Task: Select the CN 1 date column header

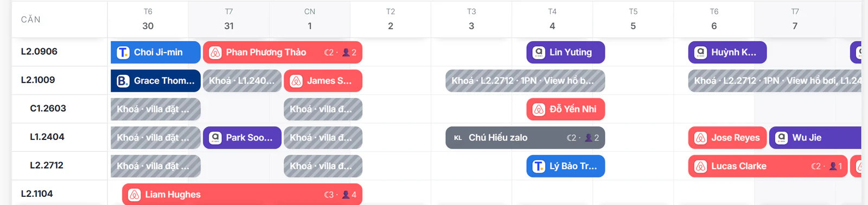Action: click(310, 19)
